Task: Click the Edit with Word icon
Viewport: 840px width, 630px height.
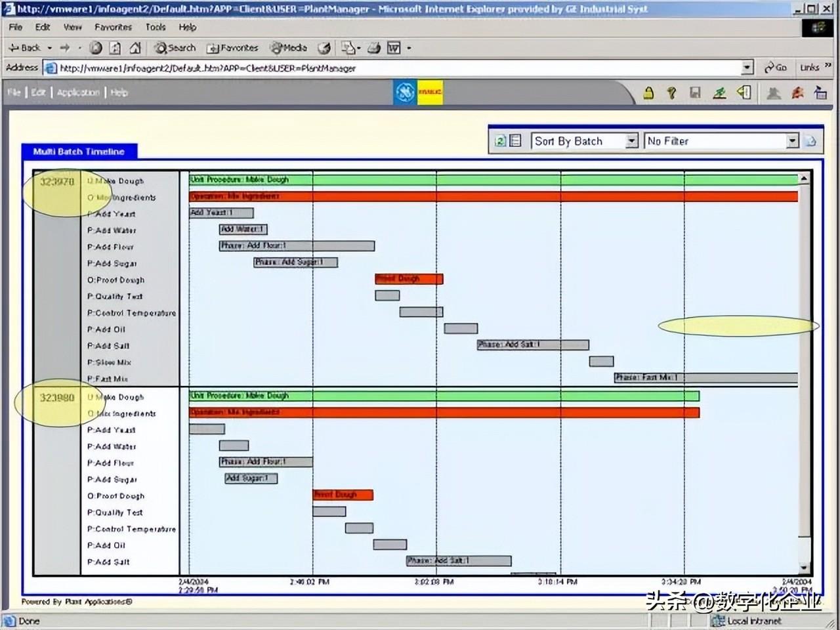Action: [394, 48]
